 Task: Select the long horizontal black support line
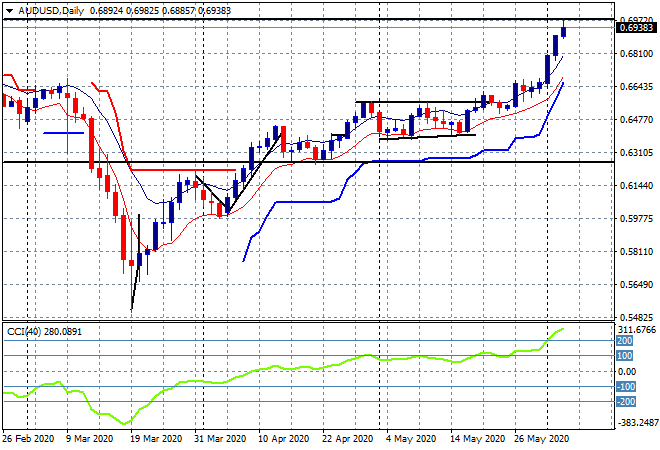click(x=308, y=162)
